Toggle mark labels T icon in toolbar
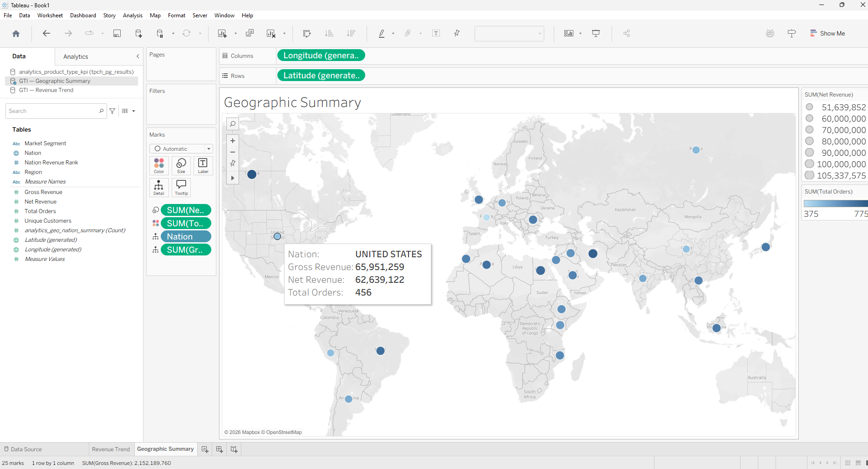The image size is (868, 469). [x=436, y=33]
